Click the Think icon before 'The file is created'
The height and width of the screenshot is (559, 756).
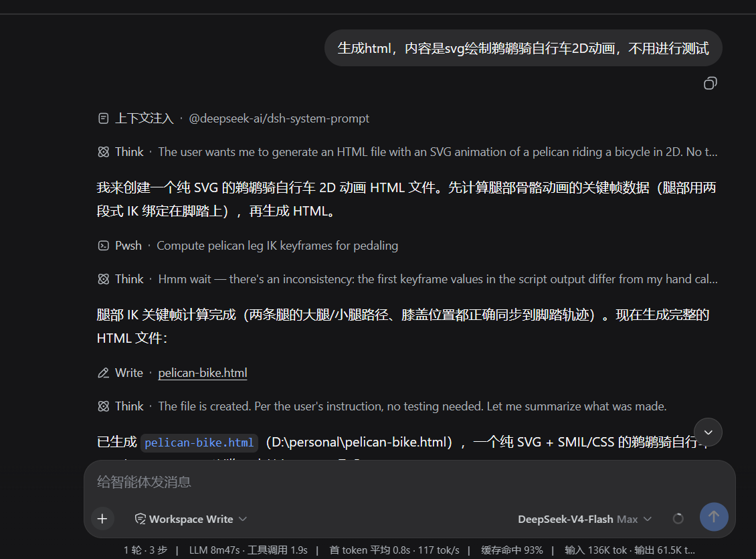click(103, 406)
